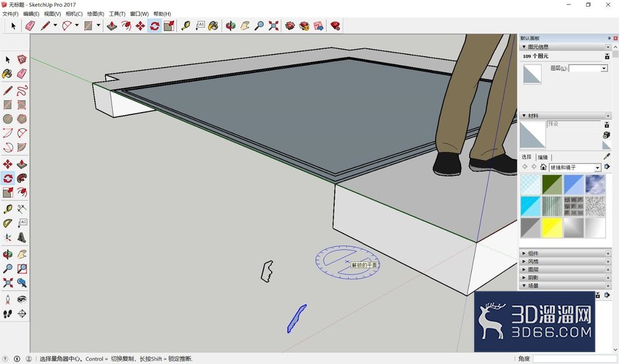Select the Paint Bucket tool in left toolbar
The width and height of the screenshot is (619, 364).
pos(7,74)
